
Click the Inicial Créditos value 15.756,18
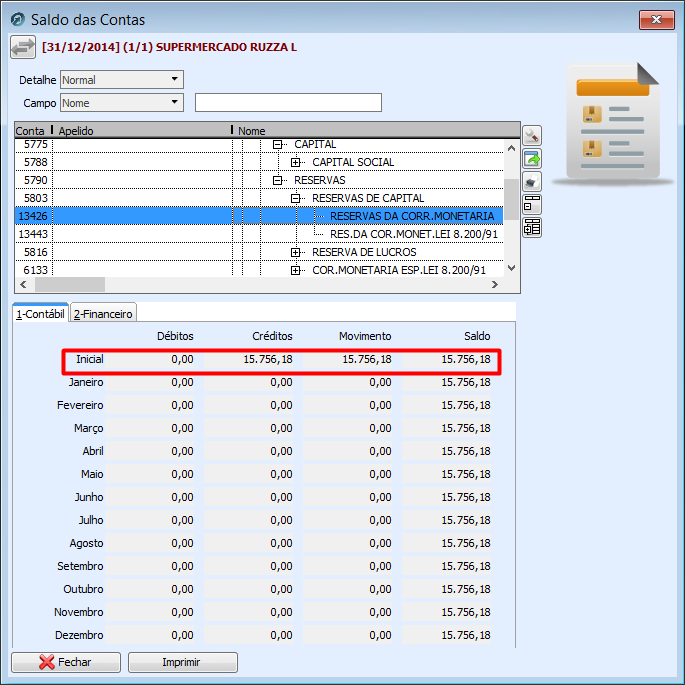click(x=268, y=359)
